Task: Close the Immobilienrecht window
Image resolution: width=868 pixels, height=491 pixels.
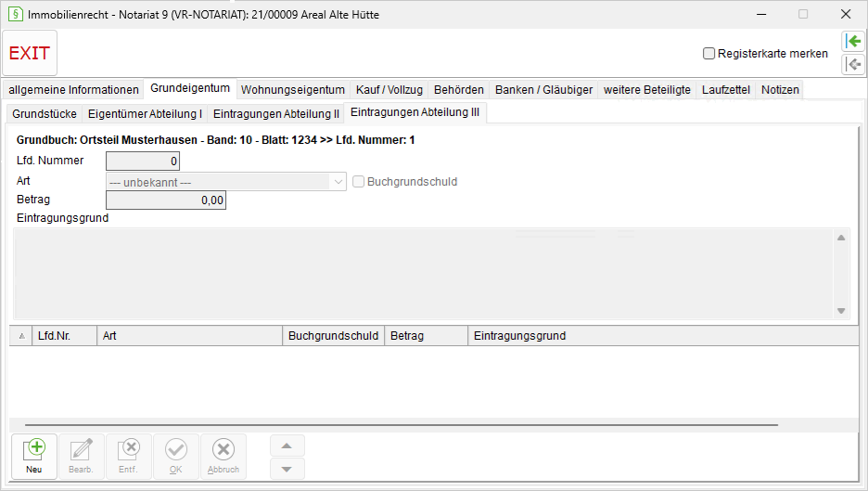Action: click(x=846, y=15)
